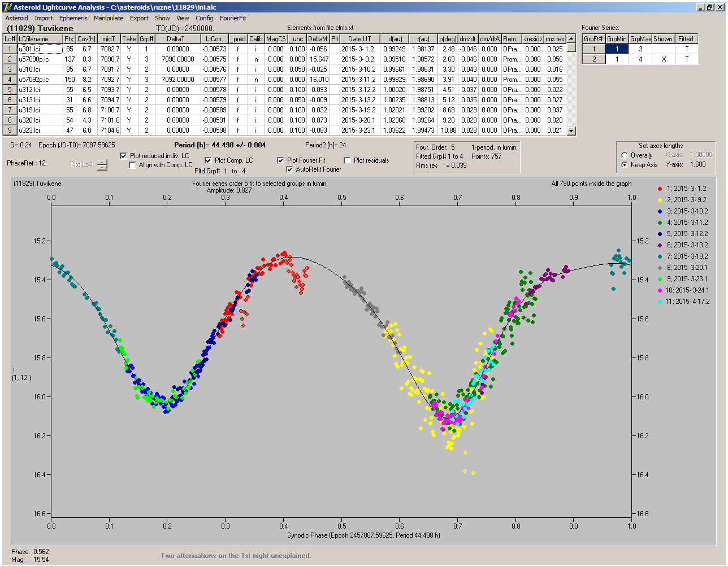Click the Period2 [h]= 24. label
The width and height of the screenshot is (728, 567).
point(326,145)
